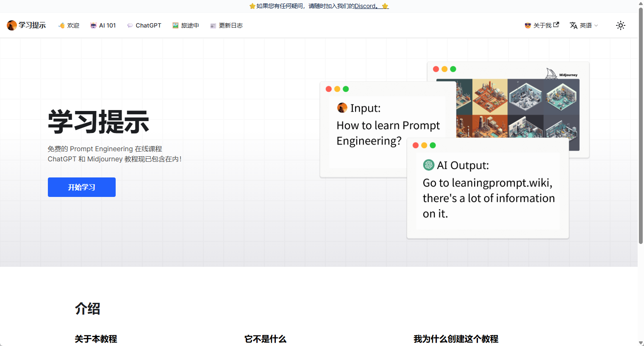644x346 pixels.
Task: Click the yellow dot on Midjourney window
Action: (x=444, y=69)
